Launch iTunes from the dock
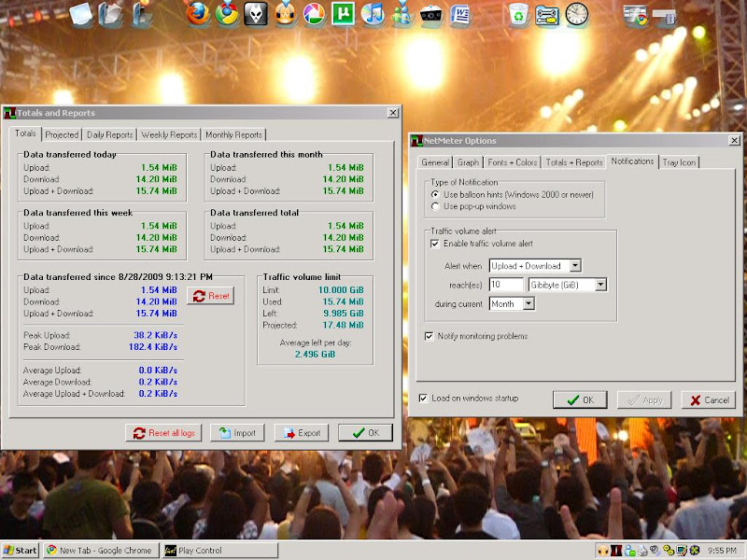Screen dimensions: 747x560 tap(373, 14)
